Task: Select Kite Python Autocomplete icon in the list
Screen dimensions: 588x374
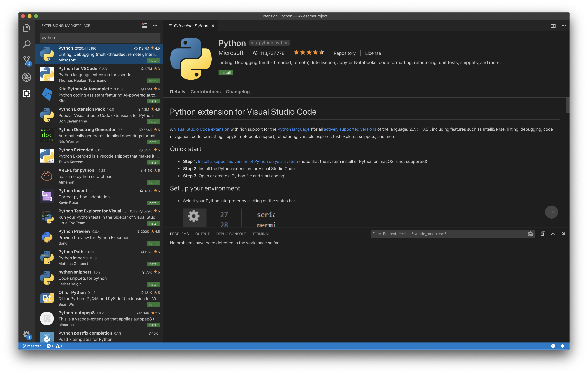Action: point(47,95)
